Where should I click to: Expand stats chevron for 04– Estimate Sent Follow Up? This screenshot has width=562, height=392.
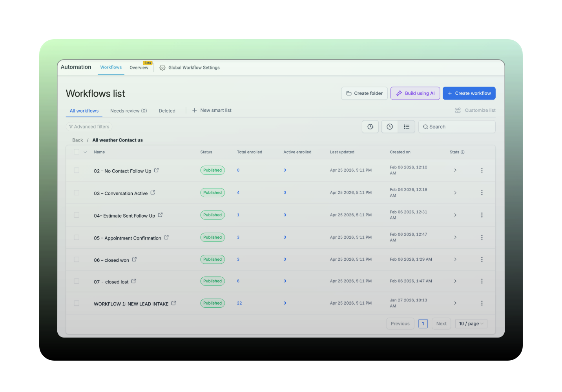point(455,215)
